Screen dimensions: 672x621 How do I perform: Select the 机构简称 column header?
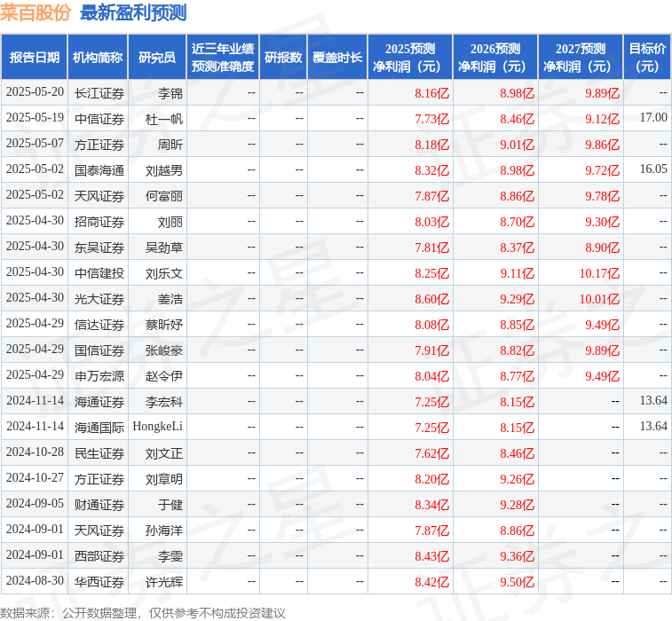tap(98, 57)
